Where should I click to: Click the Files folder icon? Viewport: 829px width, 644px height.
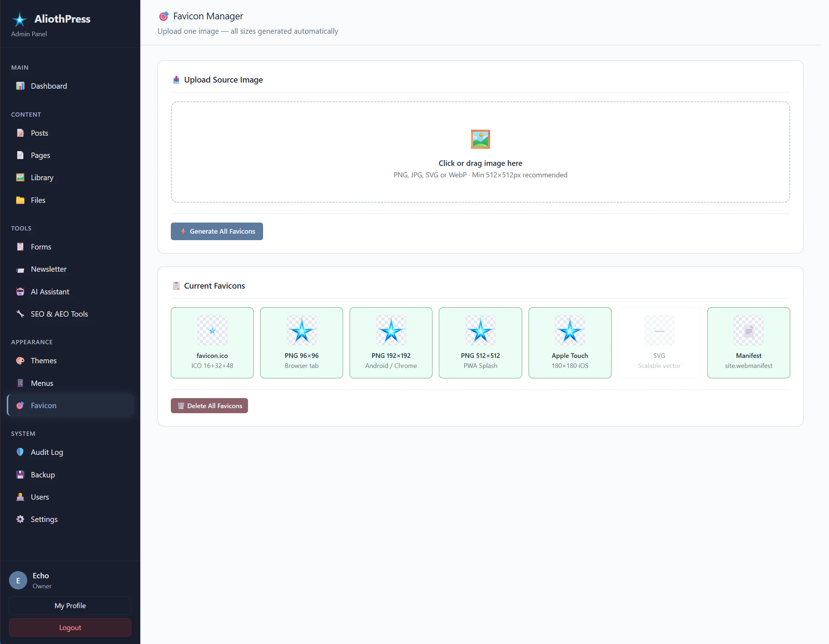20,200
